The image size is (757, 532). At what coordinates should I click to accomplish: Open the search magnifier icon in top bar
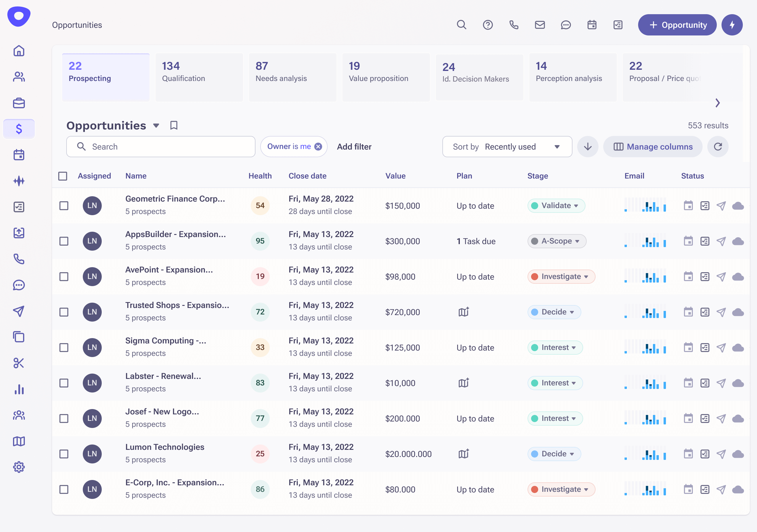pos(462,25)
